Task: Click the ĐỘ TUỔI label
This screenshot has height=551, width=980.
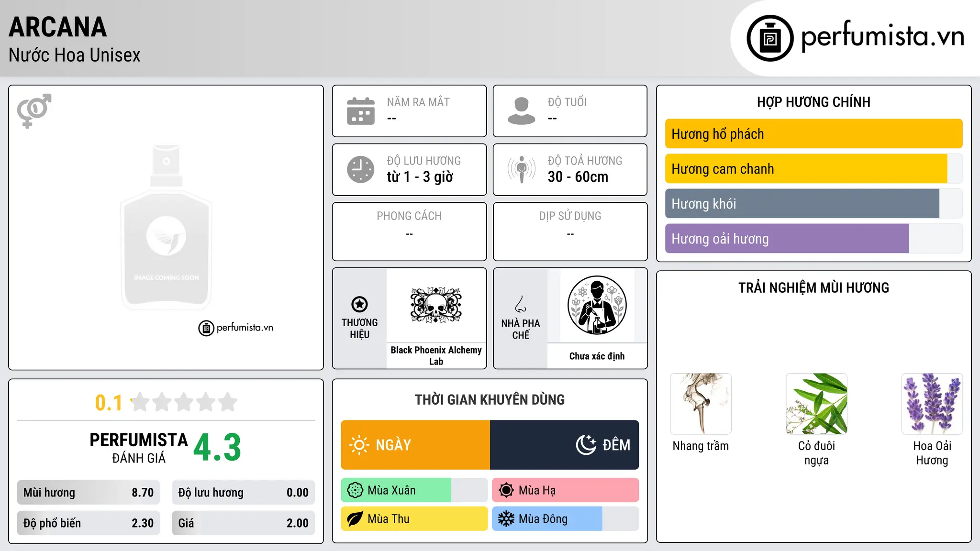Action: click(567, 102)
